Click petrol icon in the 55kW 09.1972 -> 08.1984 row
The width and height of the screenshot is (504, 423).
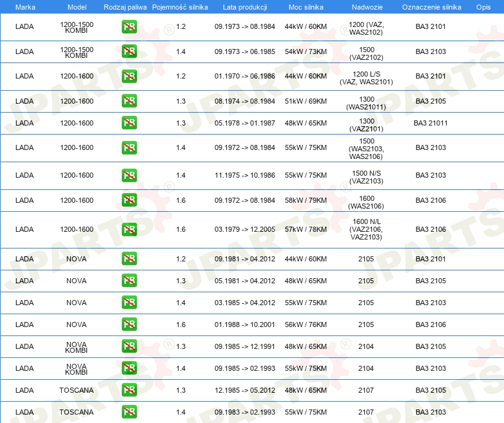pos(129,147)
